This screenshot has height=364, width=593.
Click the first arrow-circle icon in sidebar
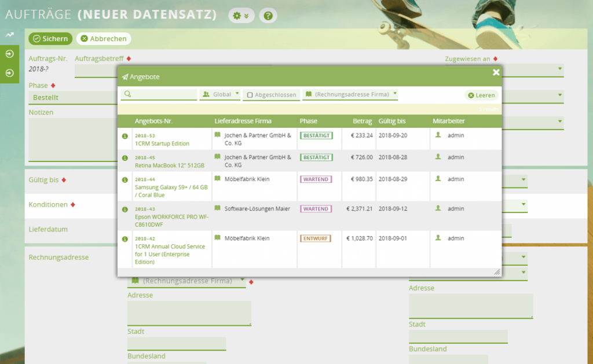click(9, 54)
